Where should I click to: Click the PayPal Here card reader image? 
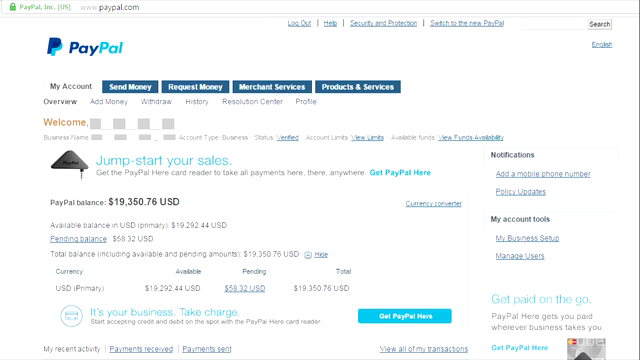[69, 164]
